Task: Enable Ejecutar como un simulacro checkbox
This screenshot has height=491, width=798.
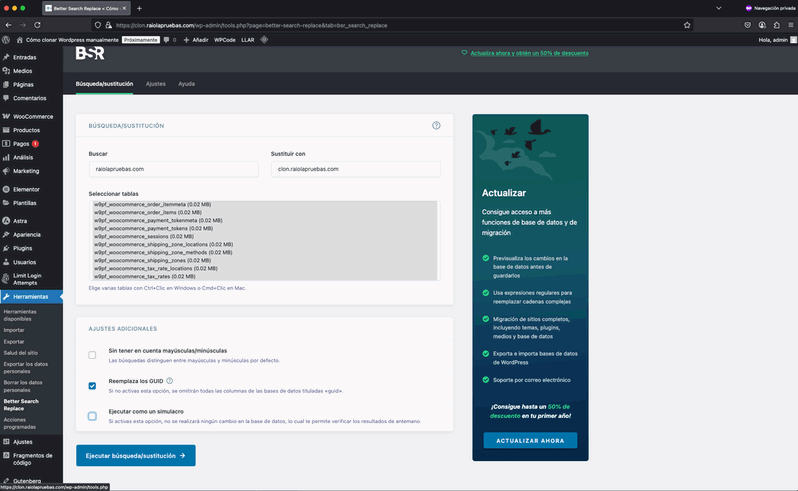Action: pos(92,416)
